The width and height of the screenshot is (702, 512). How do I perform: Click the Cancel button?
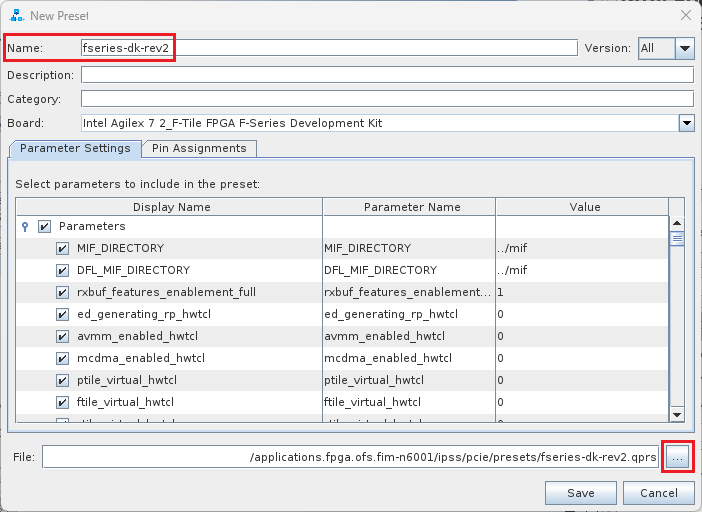[658, 493]
